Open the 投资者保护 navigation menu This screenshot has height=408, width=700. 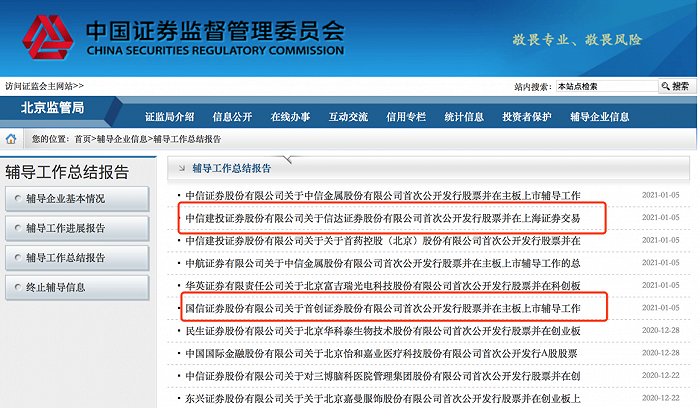point(527,116)
